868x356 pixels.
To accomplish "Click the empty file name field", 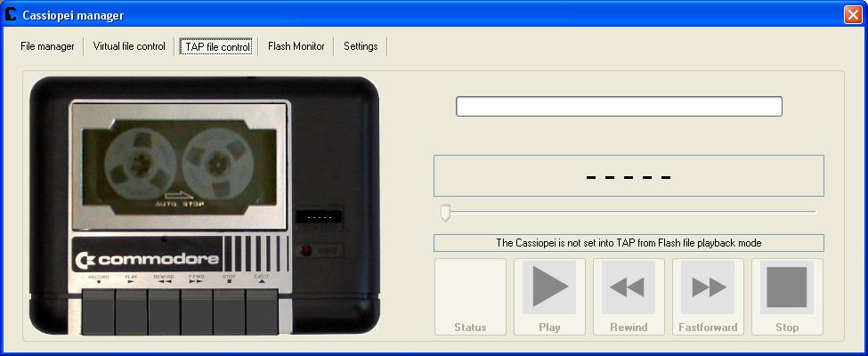I will coord(619,106).
